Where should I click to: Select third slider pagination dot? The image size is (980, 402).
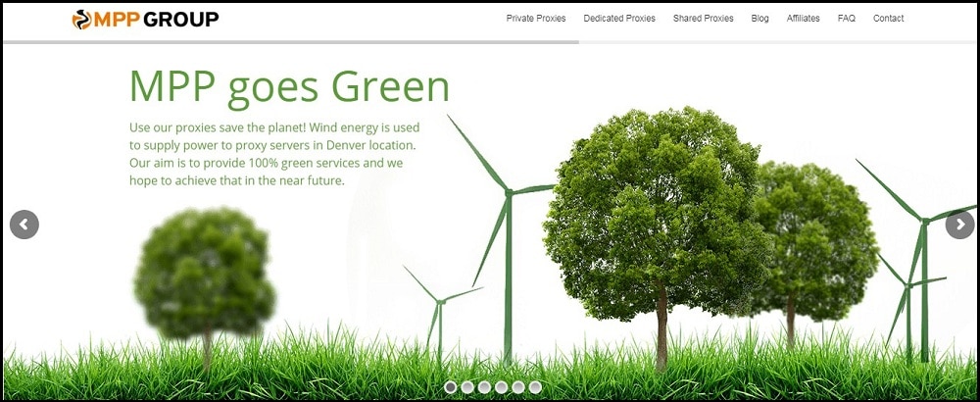(x=484, y=387)
